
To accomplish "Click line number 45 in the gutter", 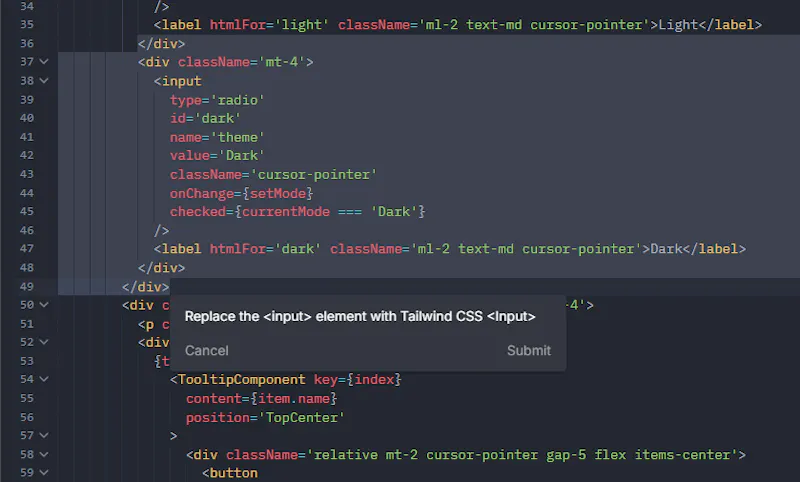I will point(27,211).
